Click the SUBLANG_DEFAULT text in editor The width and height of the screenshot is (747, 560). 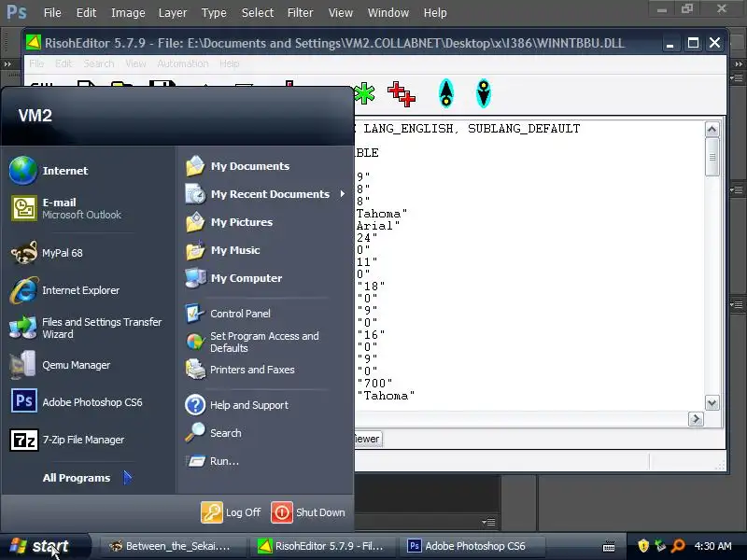coord(524,129)
